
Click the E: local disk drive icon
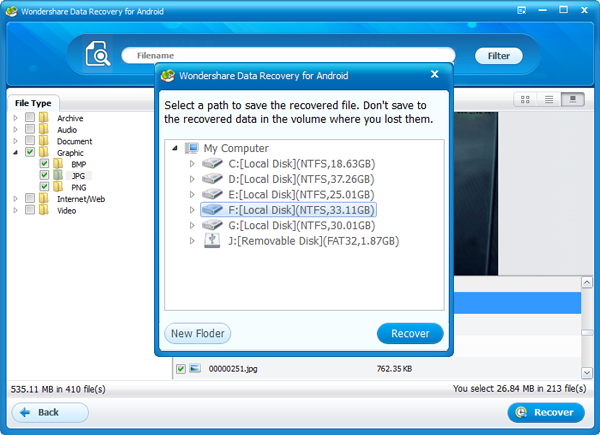coord(212,194)
